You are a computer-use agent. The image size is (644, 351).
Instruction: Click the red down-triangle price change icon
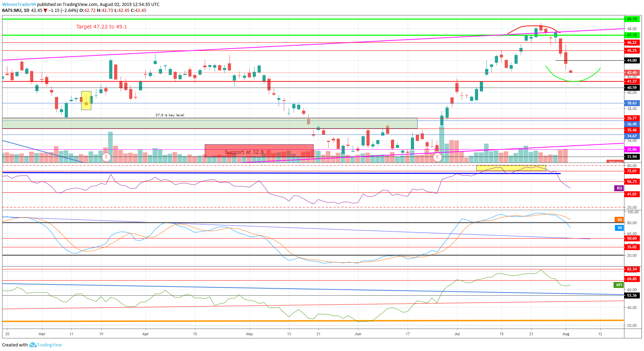tap(45, 11)
